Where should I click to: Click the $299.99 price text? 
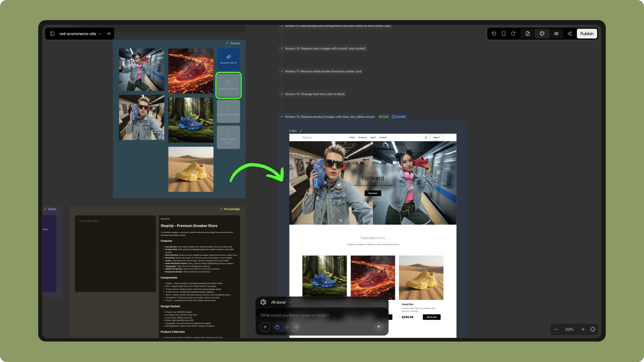click(x=408, y=317)
